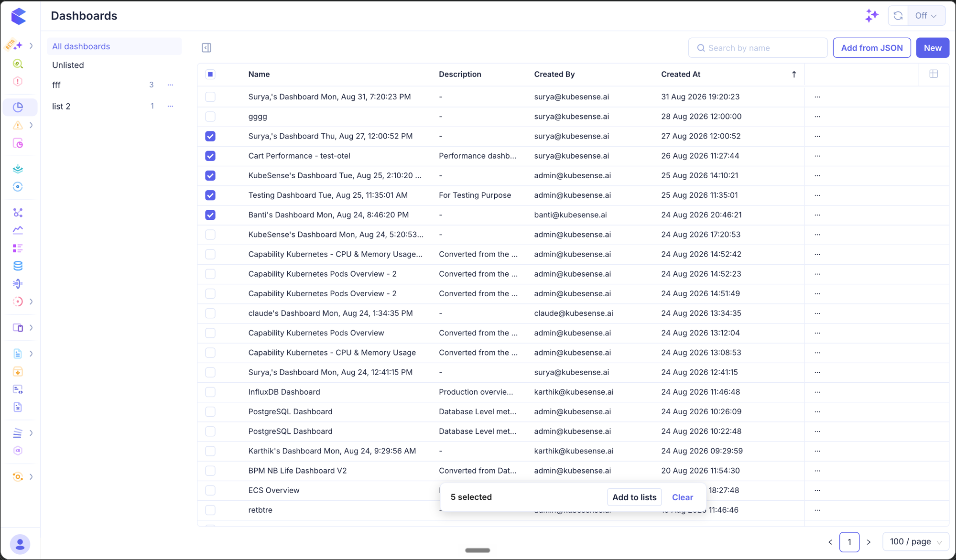Sort by Created At arrow

[794, 74]
